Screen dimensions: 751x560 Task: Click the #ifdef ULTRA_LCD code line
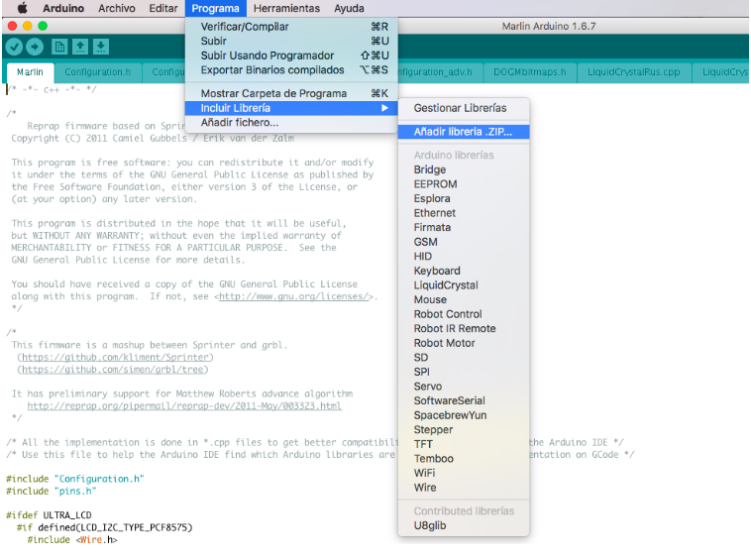tap(49, 515)
